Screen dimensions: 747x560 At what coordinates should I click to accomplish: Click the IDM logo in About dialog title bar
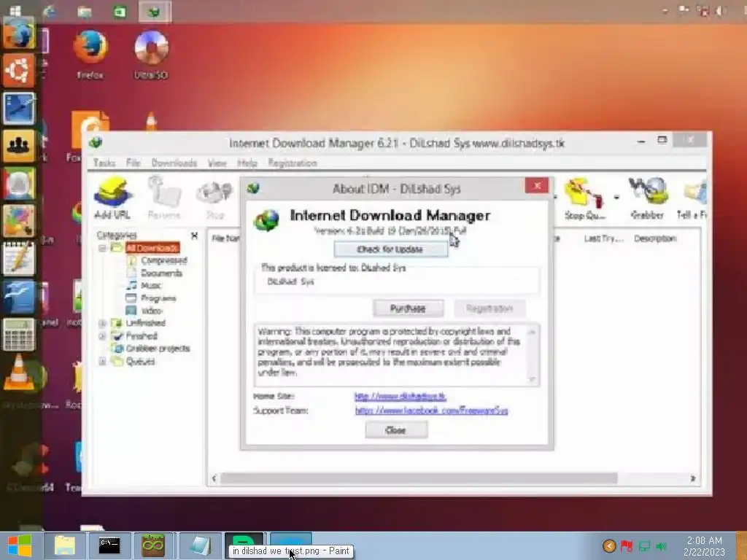[253, 188]
